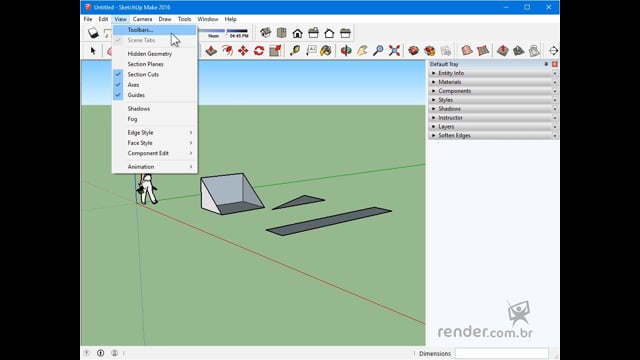Screen dimensions: 640x360
Task: Click the Zoom Extents icon
Action: (394, 51)
